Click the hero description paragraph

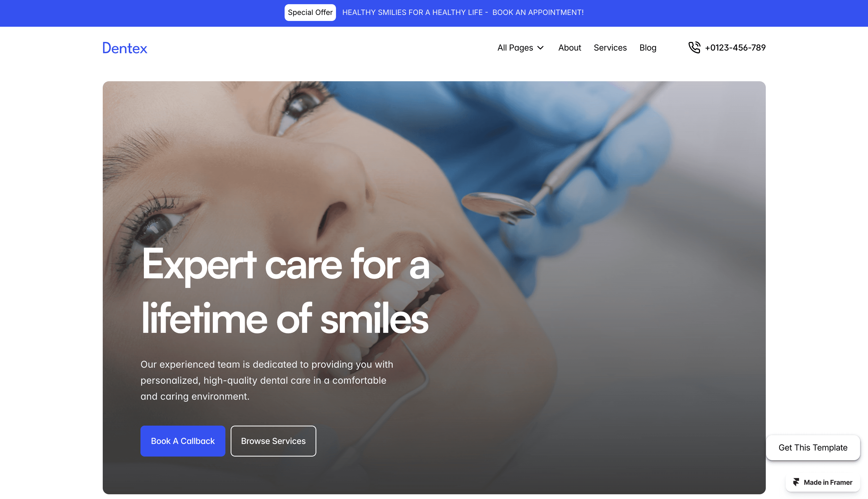tap(267, 380)
